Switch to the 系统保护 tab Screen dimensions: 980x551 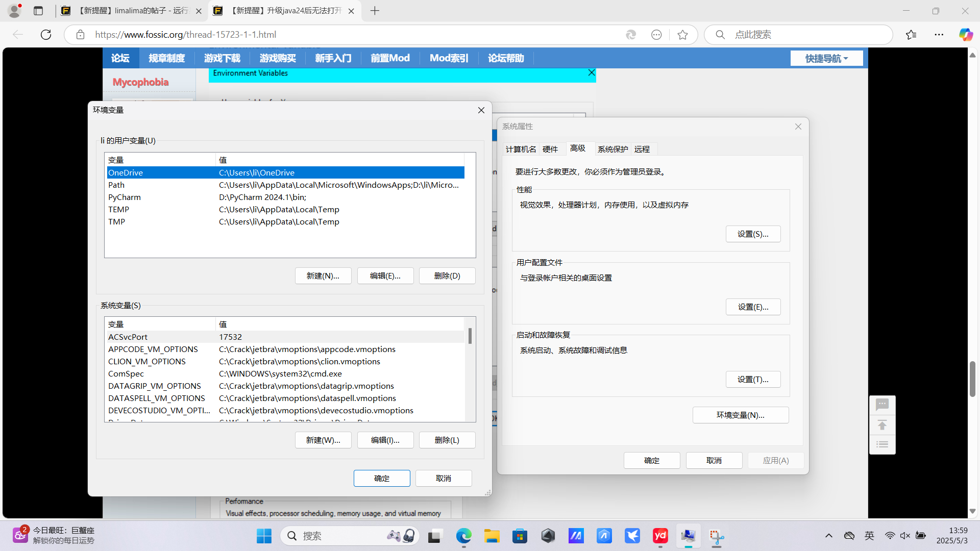coord(612,148)
